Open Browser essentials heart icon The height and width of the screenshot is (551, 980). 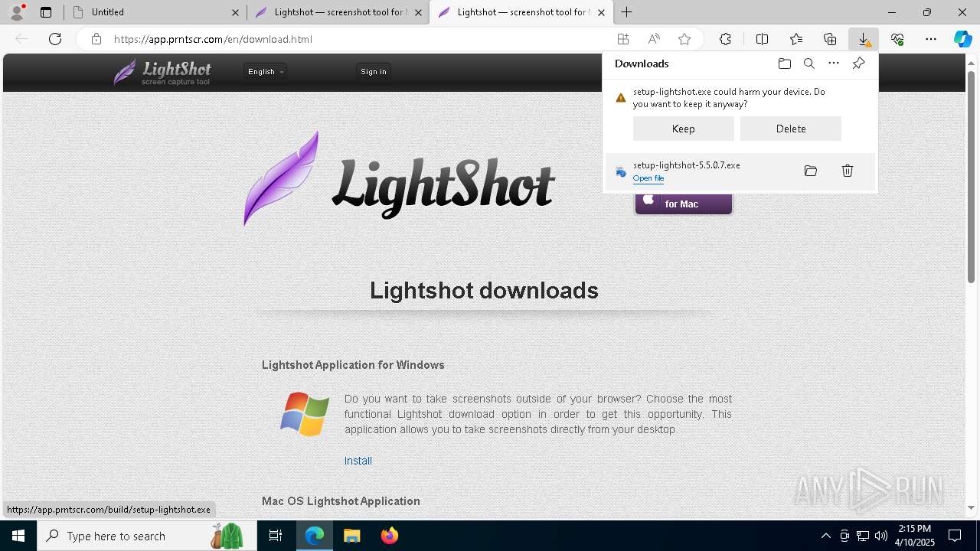click(897, 39)
